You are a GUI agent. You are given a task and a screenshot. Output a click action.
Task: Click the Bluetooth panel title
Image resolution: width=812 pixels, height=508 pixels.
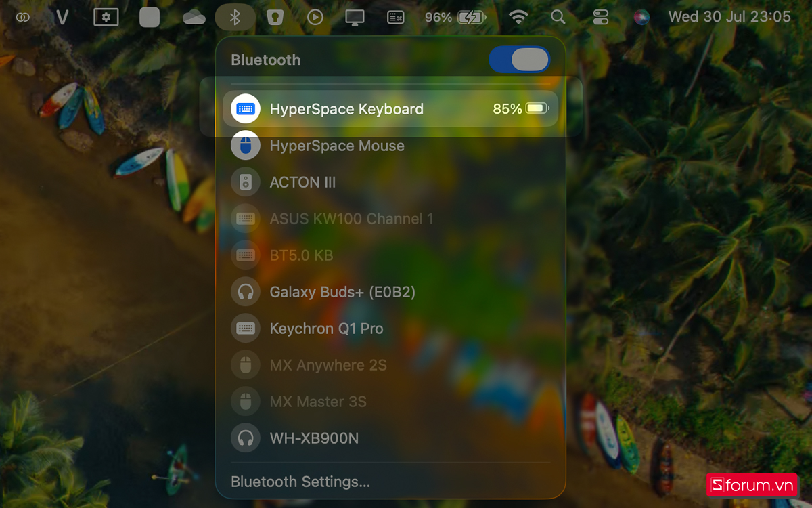(265, 60)
